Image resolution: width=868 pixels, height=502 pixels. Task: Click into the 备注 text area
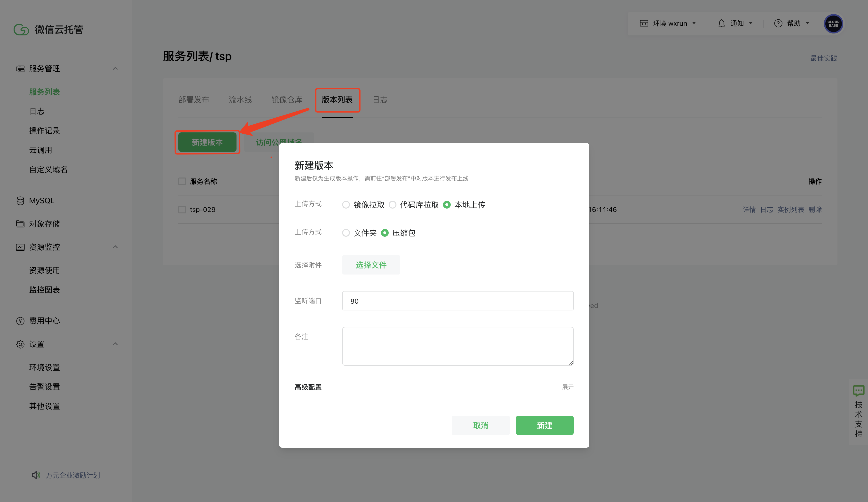[458, 346]
